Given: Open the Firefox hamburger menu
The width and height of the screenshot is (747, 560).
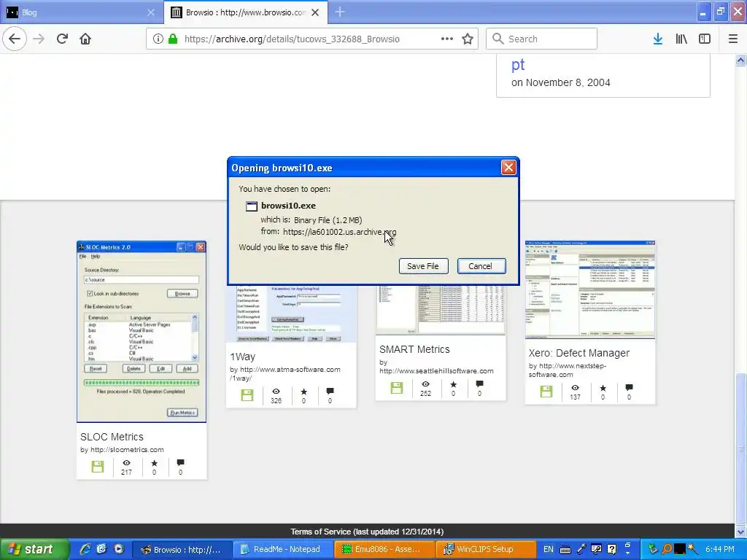Looking at the screenshot, I should click(732, 39).
